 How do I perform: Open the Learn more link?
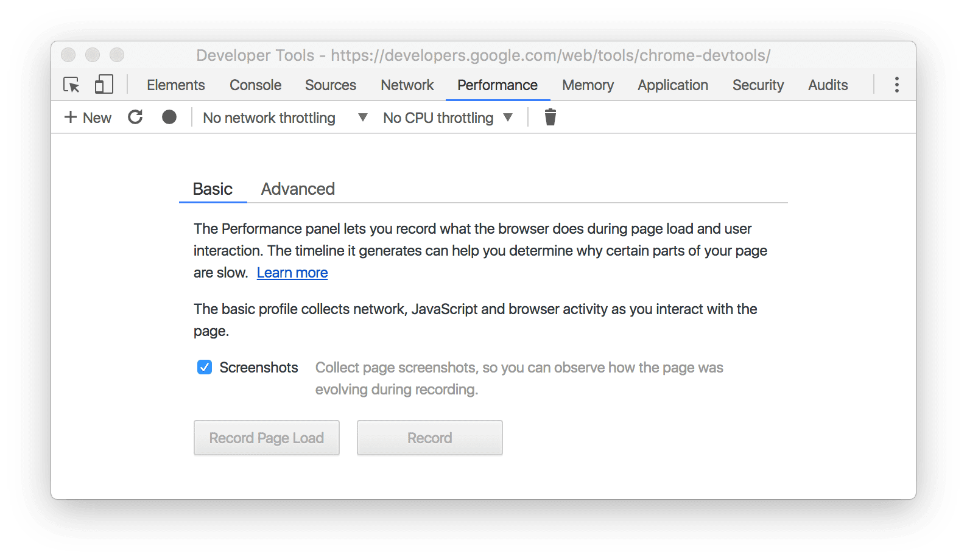[292, 272]
